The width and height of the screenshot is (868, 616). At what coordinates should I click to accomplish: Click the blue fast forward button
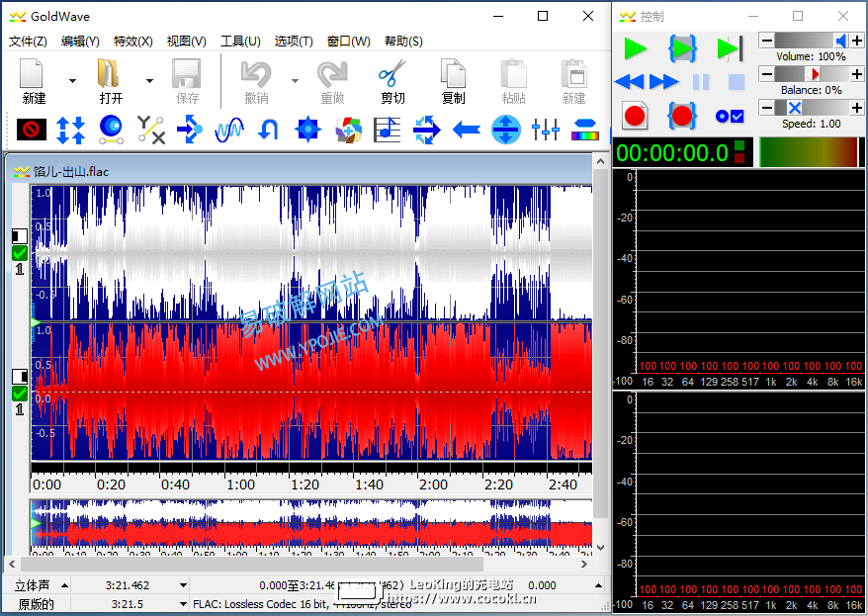[663, 82]
